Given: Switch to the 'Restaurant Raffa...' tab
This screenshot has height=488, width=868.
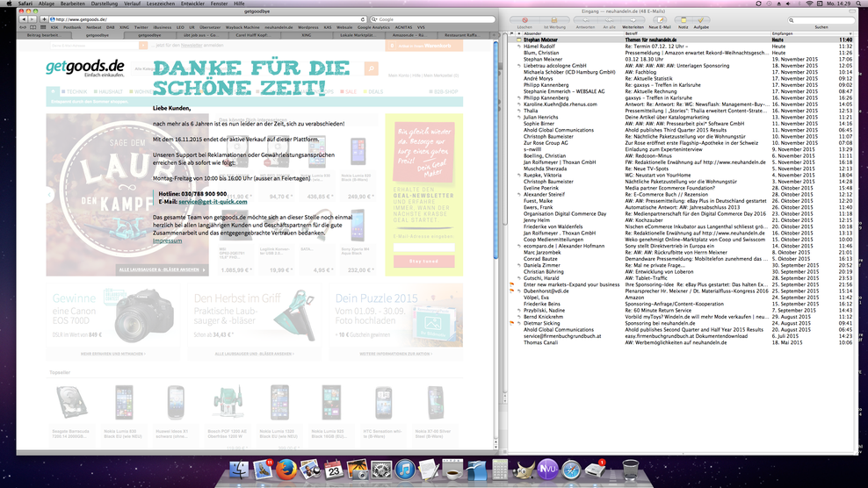Looking at the screenshot, I should (462, 35).
